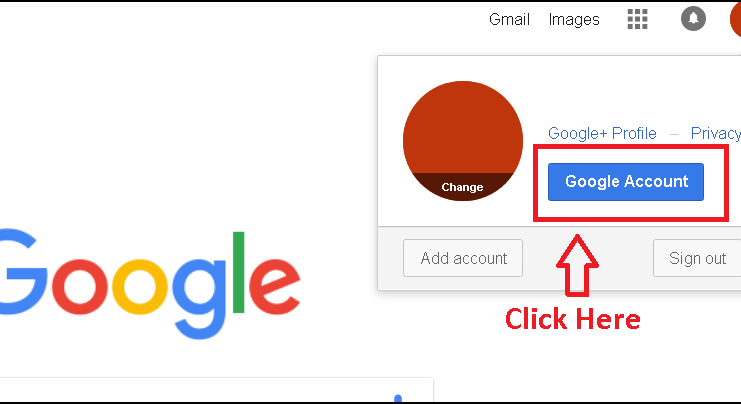Open the Google apps grid launcher
This screenshot has height=404, width=741.
[637, 19]
